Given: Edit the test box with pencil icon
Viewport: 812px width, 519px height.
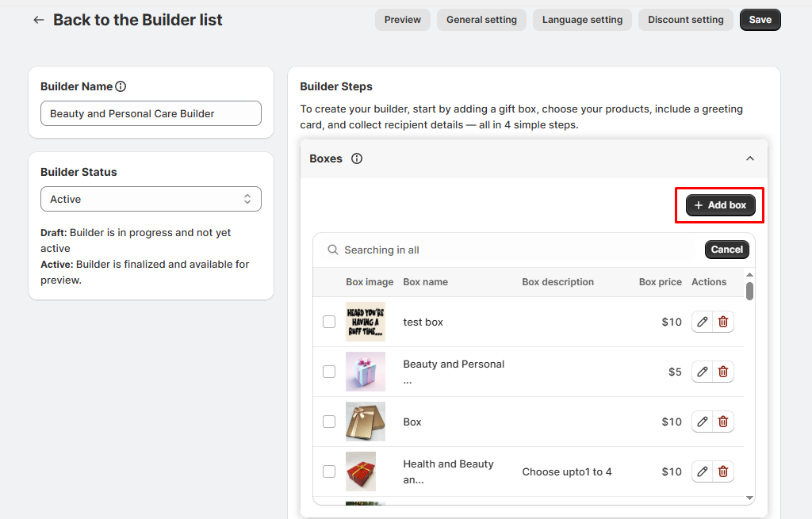Looking at the screenshot, I should (x=702, y=322).
